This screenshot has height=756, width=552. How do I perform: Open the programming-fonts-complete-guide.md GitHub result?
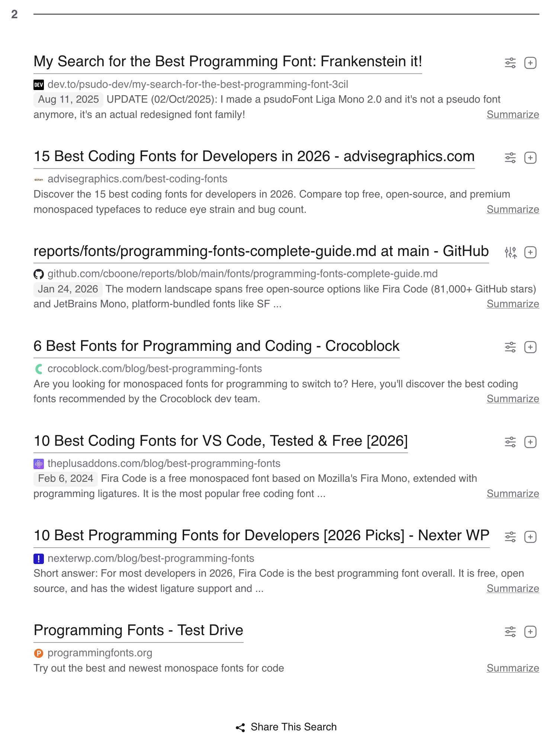261,252
